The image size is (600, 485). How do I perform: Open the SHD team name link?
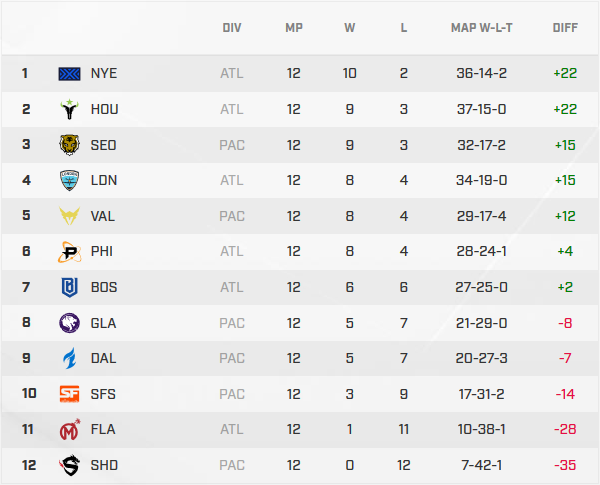tap(103, 465)
